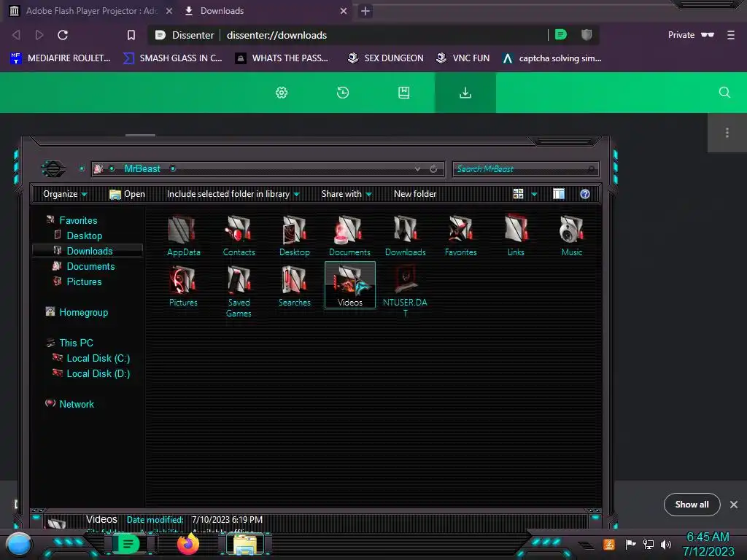
Task: Select the Contacts folder icon
Action: (x=239, y=236)
